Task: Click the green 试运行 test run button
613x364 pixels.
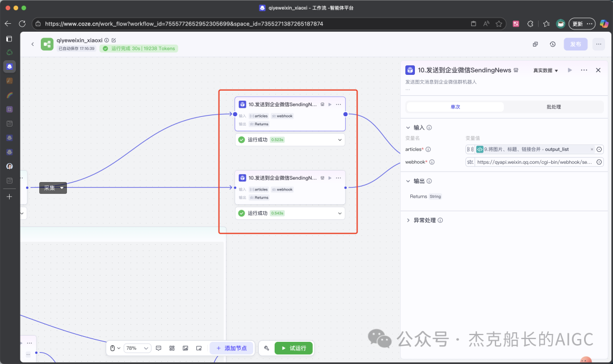Action: pos(293,348)
